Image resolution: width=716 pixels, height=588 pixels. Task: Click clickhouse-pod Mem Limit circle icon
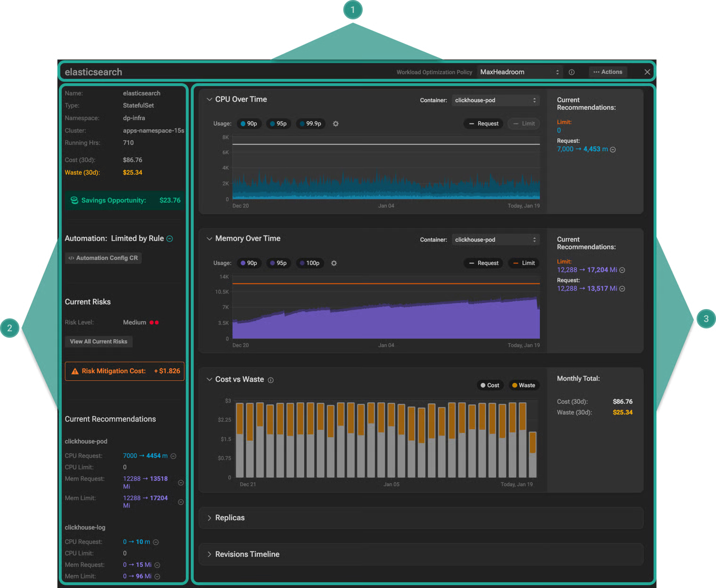[181, 502]
